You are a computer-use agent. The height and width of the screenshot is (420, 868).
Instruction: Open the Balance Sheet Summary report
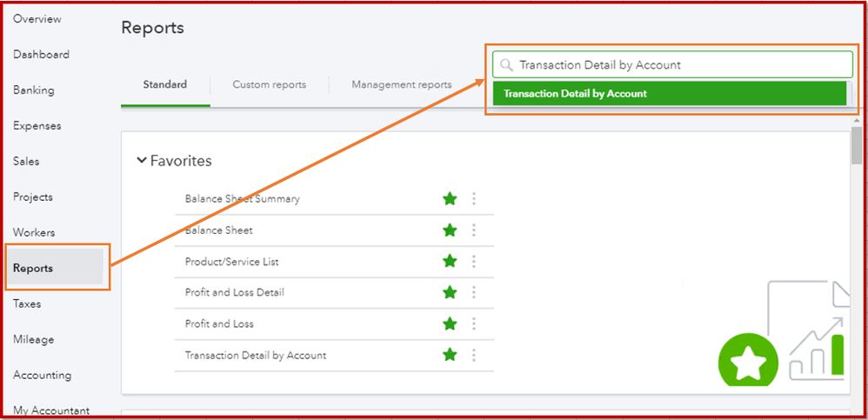[x=242, y=198]
